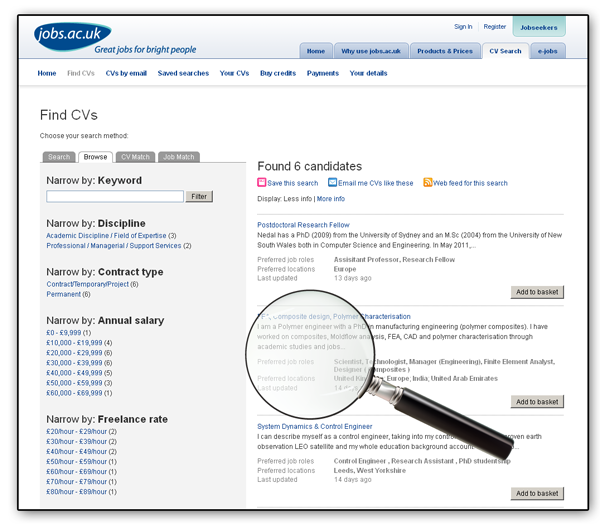Click the Filter button

(x=199, y=196)
